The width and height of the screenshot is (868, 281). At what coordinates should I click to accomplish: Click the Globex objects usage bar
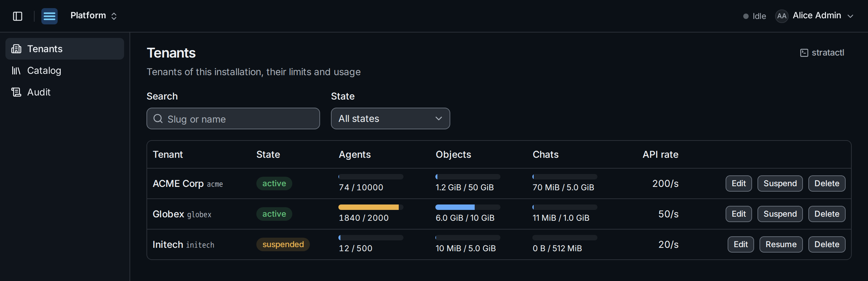coord(468,207)
